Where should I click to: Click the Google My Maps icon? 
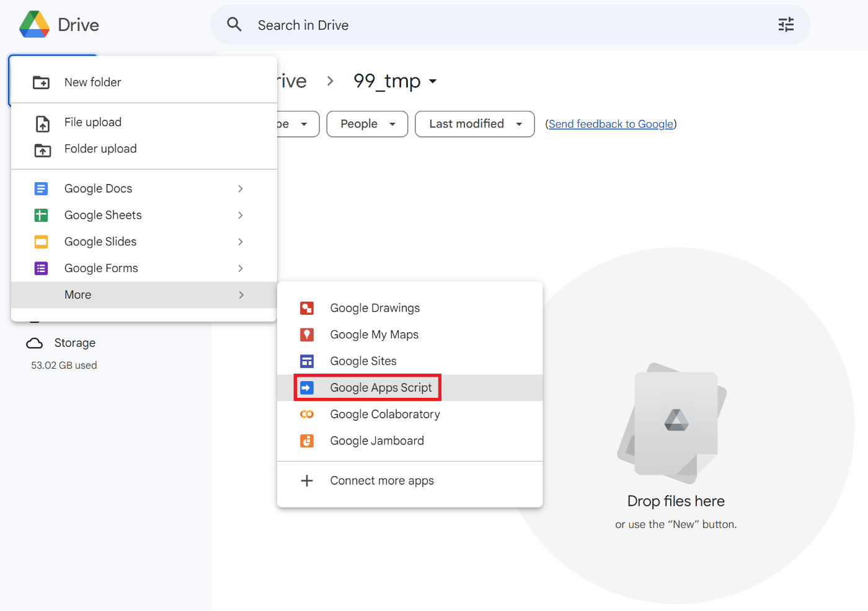click(x=307, y=335)
